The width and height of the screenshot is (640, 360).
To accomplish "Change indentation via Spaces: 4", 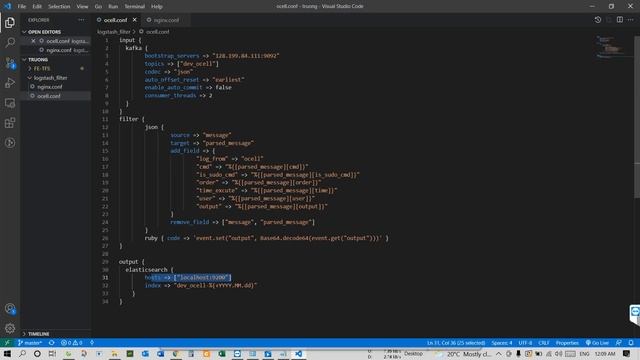I will coord(502,343).
